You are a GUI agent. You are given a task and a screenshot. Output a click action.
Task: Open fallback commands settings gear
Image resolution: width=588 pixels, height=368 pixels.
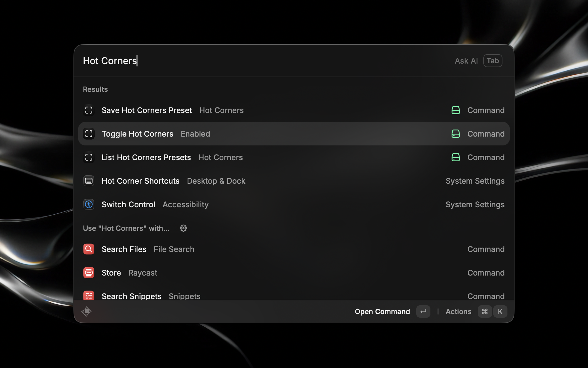(183, 228)
